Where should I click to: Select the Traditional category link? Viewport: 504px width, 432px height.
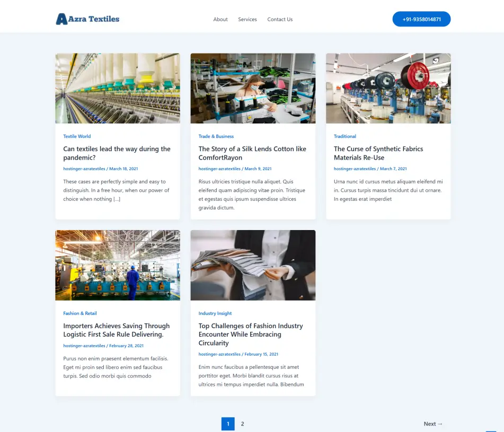(345, 136)
